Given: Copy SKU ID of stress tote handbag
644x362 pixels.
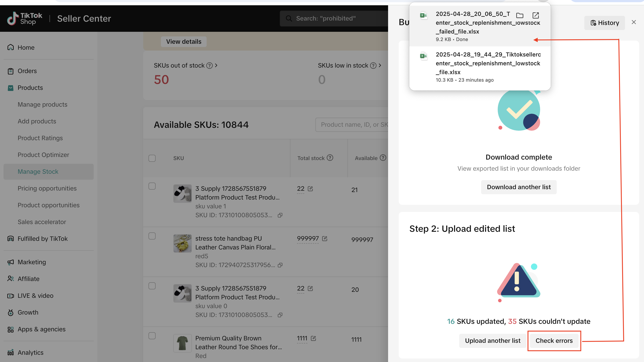Looking at the screenshot, I should (x=280, y=265).
